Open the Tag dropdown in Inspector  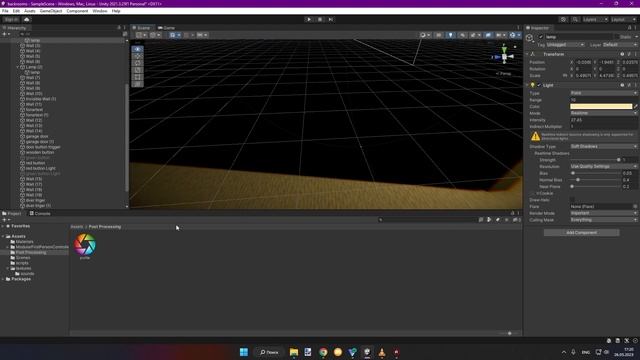tap(565, 45)
